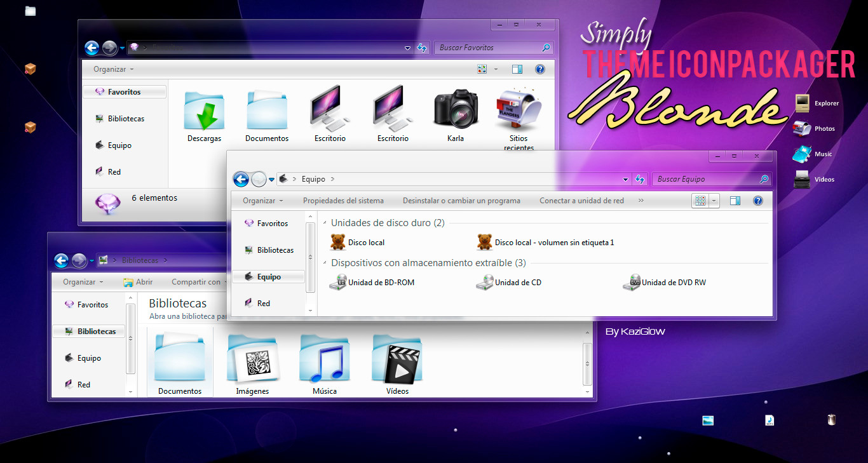Screen dimensions: 868x463
Task: Open recent pages dropdown in Equipo window
Action: [271, 180]
